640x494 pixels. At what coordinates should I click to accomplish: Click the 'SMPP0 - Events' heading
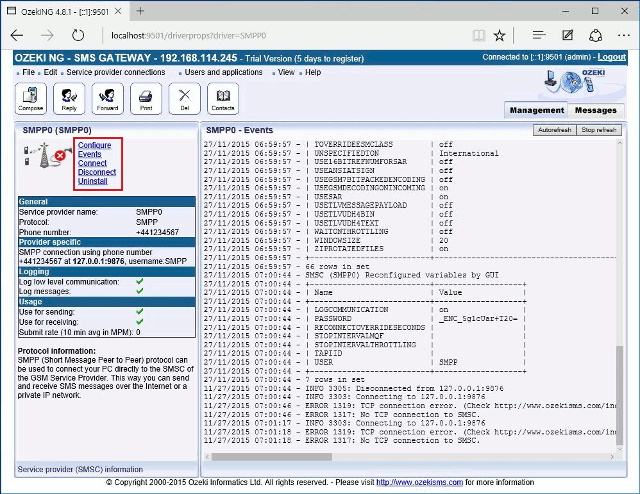tap(239, 130)
